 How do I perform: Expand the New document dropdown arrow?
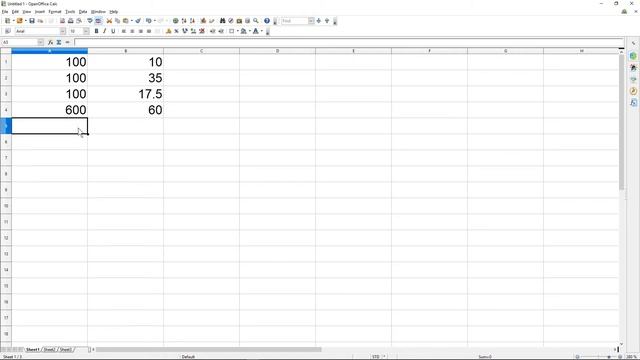click(x=13, y=21)
